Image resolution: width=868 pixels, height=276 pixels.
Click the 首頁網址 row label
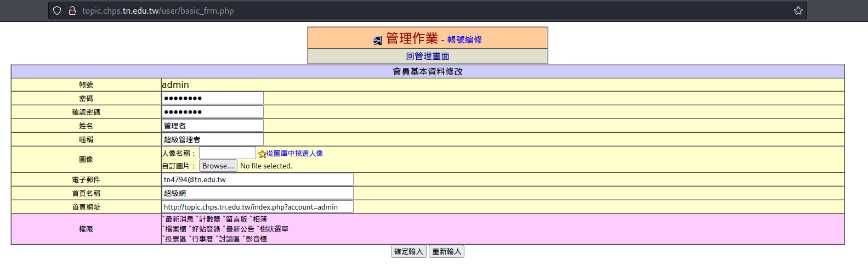click(86, 207)
